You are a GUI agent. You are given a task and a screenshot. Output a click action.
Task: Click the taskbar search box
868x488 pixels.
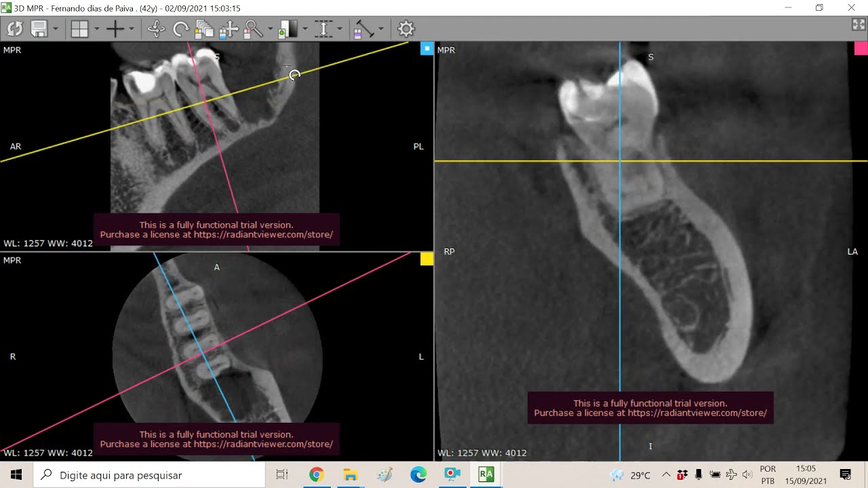[x=149, y=475]
